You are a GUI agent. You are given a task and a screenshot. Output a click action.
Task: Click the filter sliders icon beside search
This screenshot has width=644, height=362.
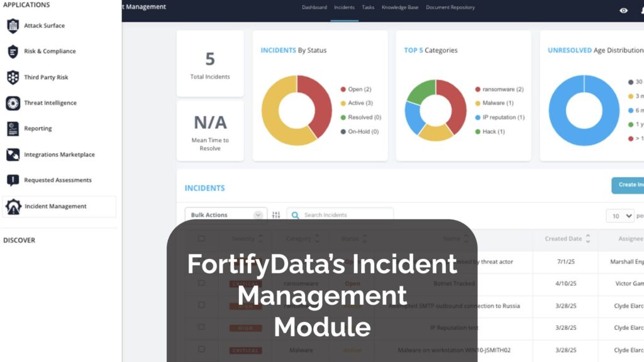click(x=276, y=215)
